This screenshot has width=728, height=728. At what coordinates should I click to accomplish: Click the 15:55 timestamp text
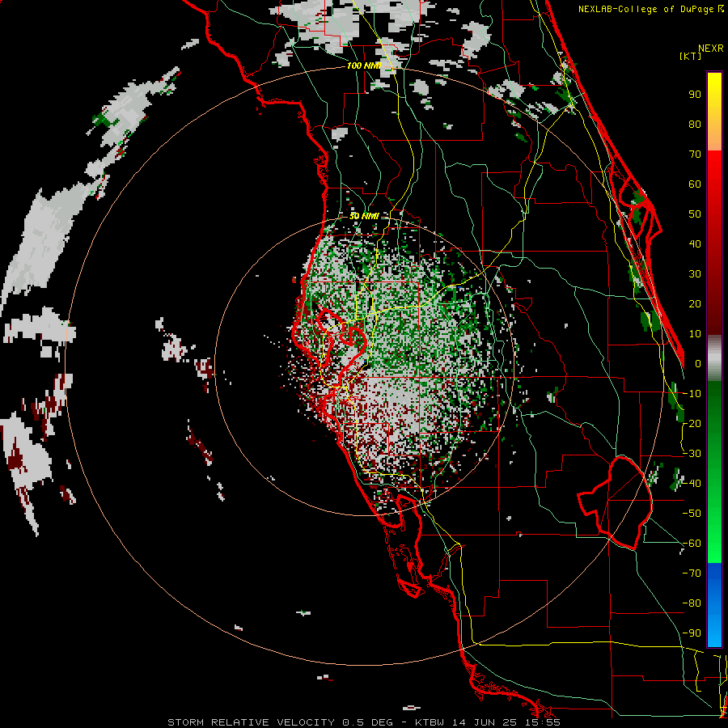(x=543, y=722)
